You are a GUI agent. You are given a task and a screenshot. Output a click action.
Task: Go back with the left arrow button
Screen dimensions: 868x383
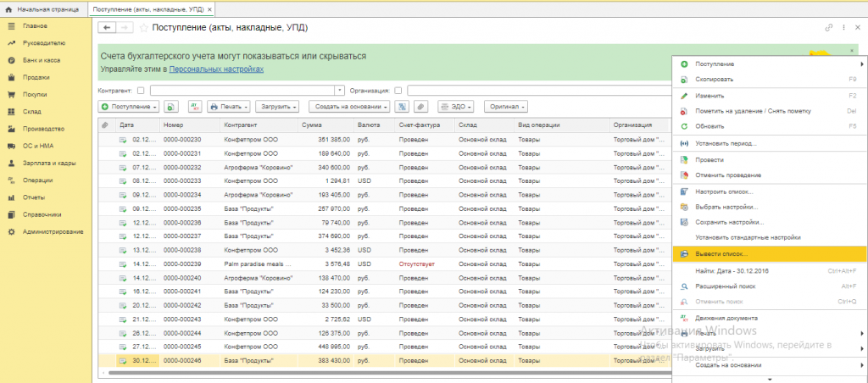(108, 28)
